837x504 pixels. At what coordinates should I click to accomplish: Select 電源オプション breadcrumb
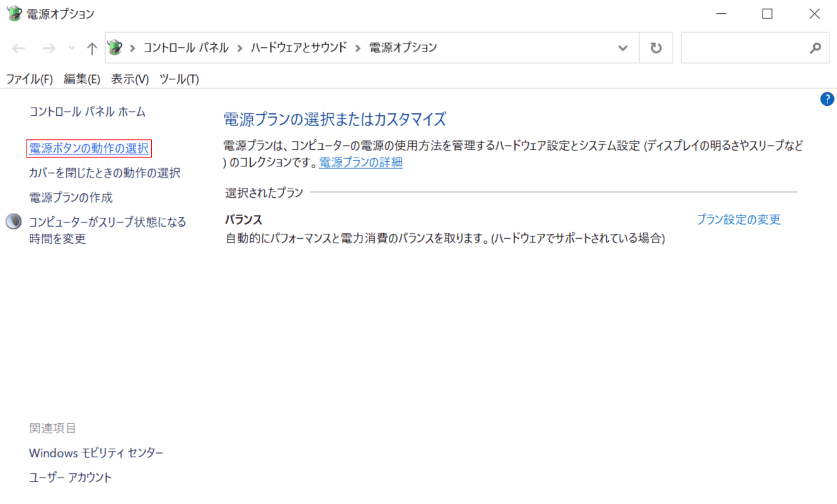(x=403, y=48)
